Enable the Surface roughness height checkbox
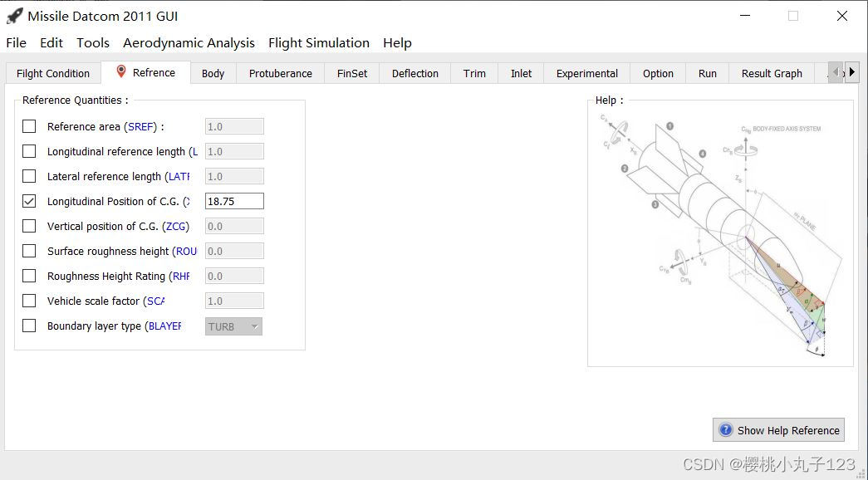The width and height of the screenshot is (868, 480). point(29,251)
